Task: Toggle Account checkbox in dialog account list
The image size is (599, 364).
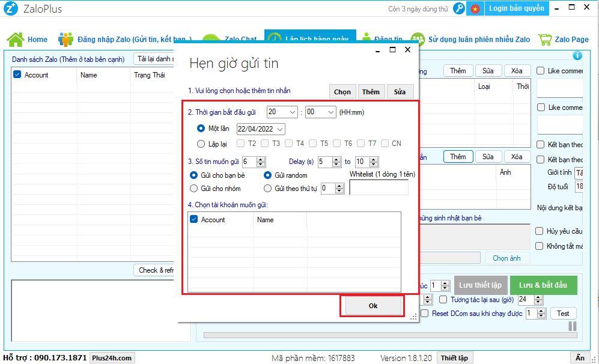Action: click(193, 219)
